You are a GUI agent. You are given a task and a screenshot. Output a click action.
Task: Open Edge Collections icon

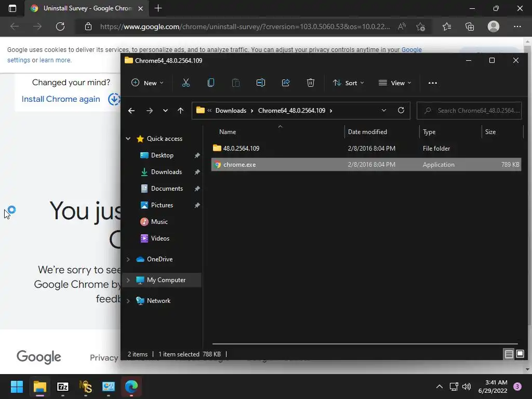pos(470,26)
